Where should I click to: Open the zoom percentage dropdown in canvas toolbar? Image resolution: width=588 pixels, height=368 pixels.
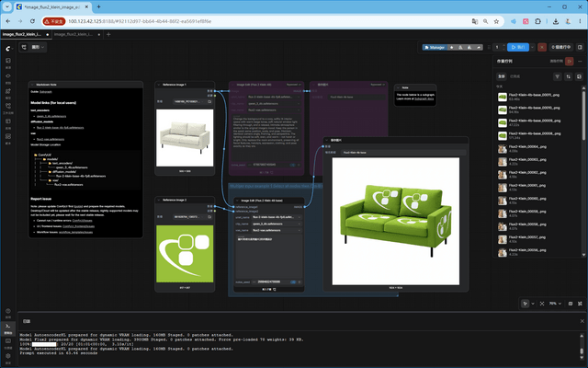555,304
